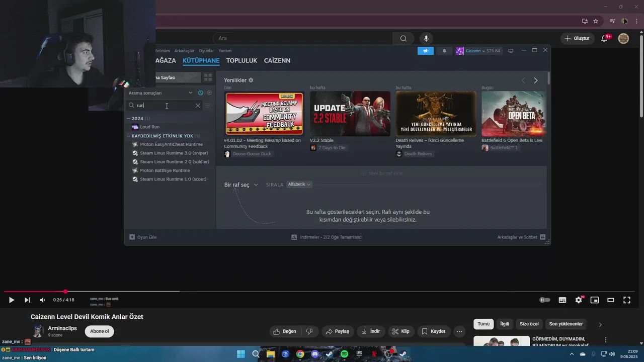The image size is (644, 362).
Task: Select the Size özel filter chip
Action: 529,324
